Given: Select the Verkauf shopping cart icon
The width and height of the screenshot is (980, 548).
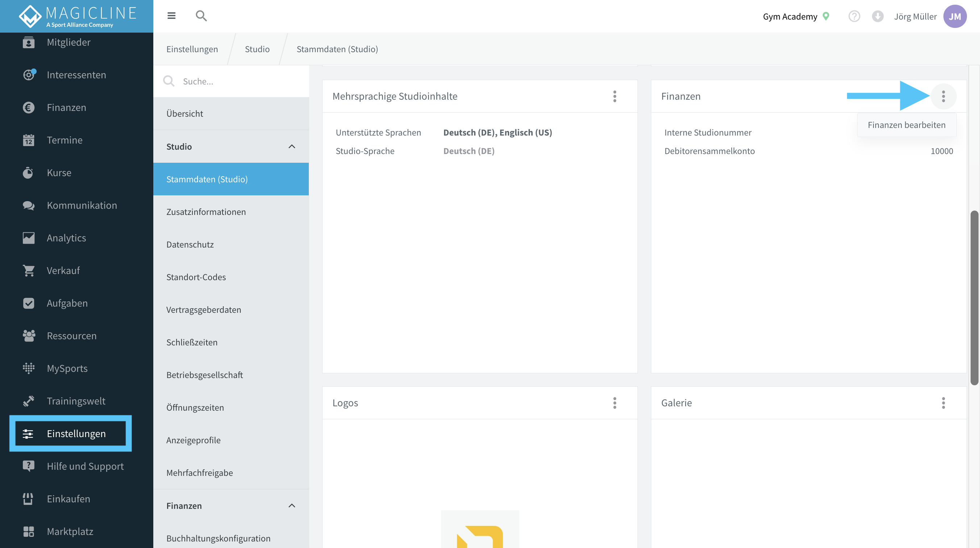Looking at the screenshot, I should coord(29,271).
